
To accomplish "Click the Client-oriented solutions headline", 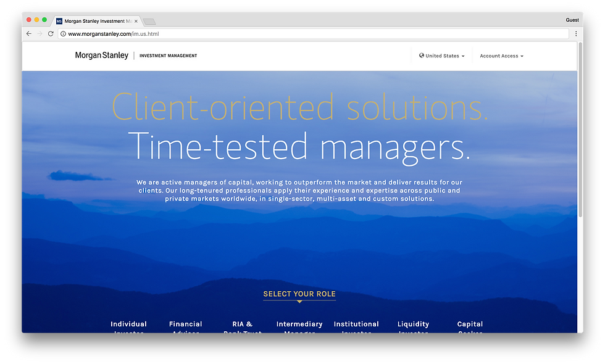I will point(299,107).
